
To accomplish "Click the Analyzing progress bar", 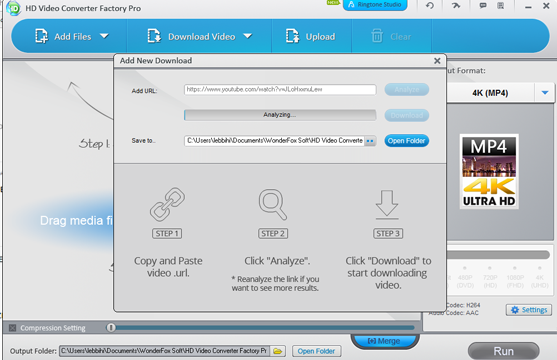I will (x=280, y=115).
